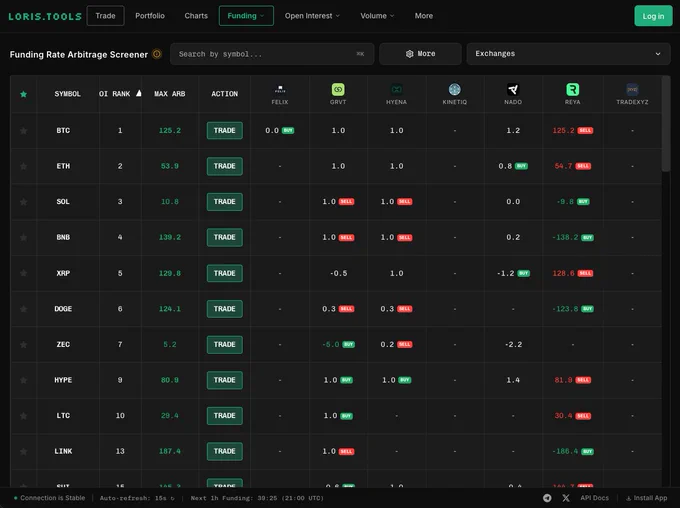680x508 pixels.
Task: Click TRADE button for BTC
Action: (x=225, y=131)
